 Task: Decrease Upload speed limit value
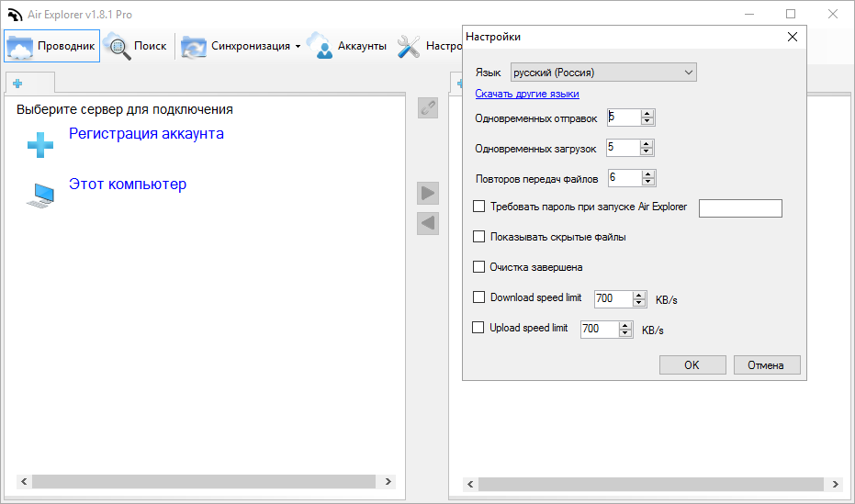[625, 333]
